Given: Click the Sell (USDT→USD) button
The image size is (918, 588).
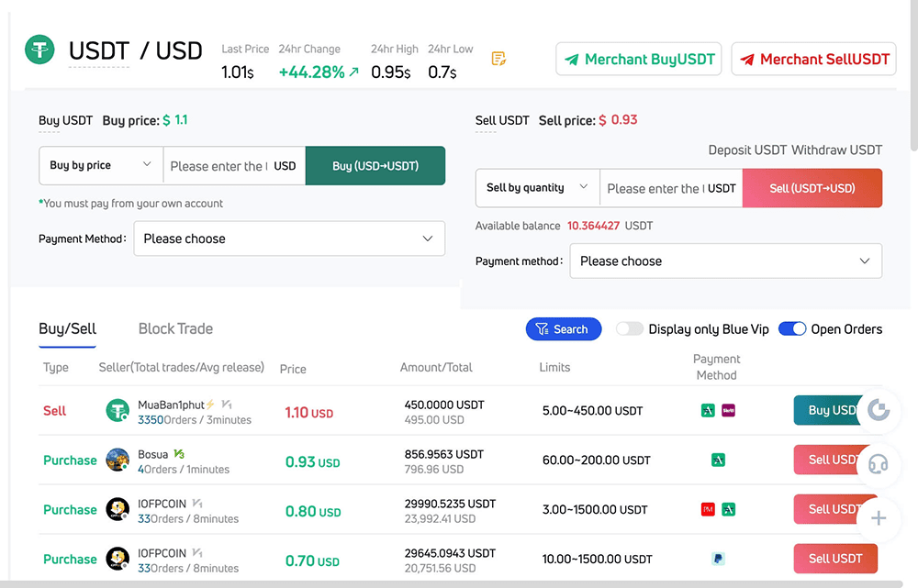Looking at the screenshot, I should click(812, 188).
